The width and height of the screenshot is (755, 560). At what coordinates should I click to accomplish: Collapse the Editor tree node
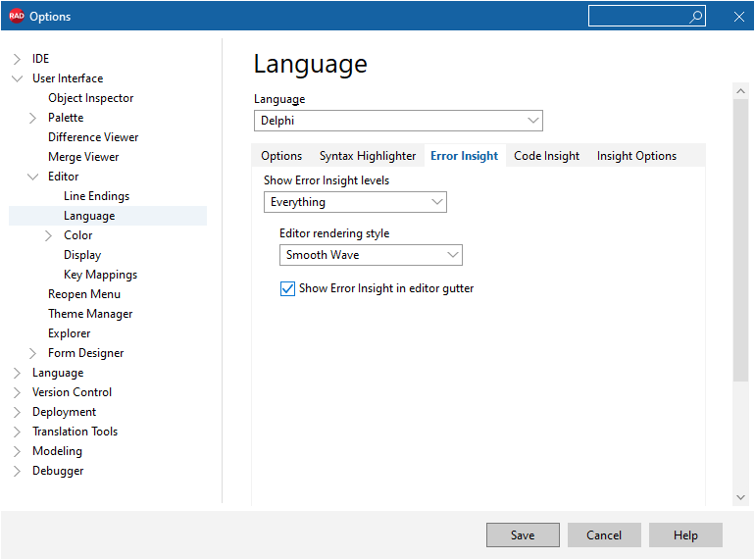32,177
